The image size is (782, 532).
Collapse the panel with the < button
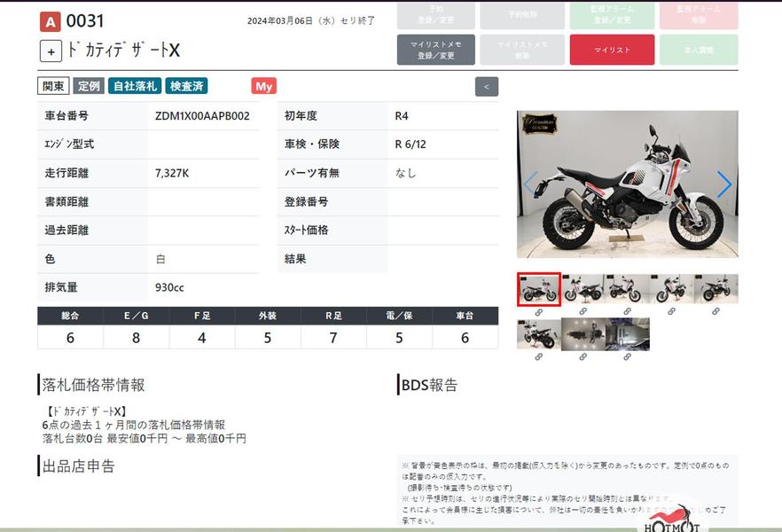(x=487, y=87)
